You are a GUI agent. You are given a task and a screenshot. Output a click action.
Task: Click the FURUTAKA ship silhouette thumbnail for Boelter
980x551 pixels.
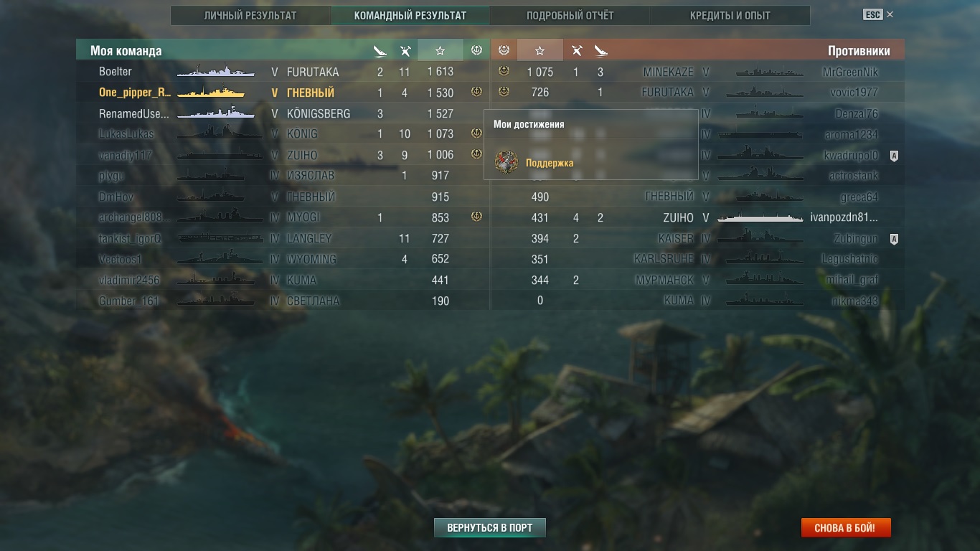(x=216, y=72)
